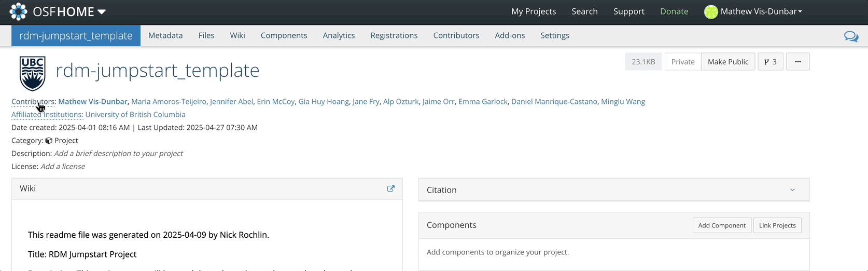Screen dimensions: 868x271
Task: Open Gia Huy Hoang's profile link
Action: coord(324,102)
